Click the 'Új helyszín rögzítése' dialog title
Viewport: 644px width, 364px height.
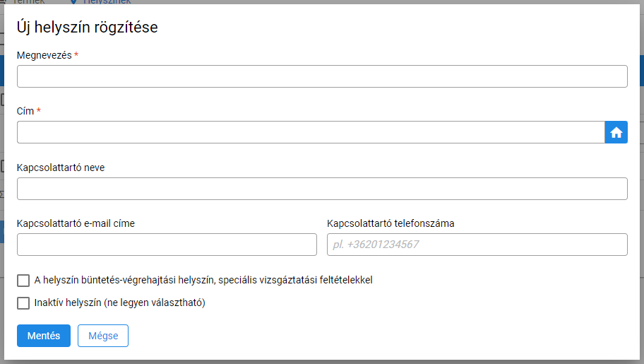(87, 27)
